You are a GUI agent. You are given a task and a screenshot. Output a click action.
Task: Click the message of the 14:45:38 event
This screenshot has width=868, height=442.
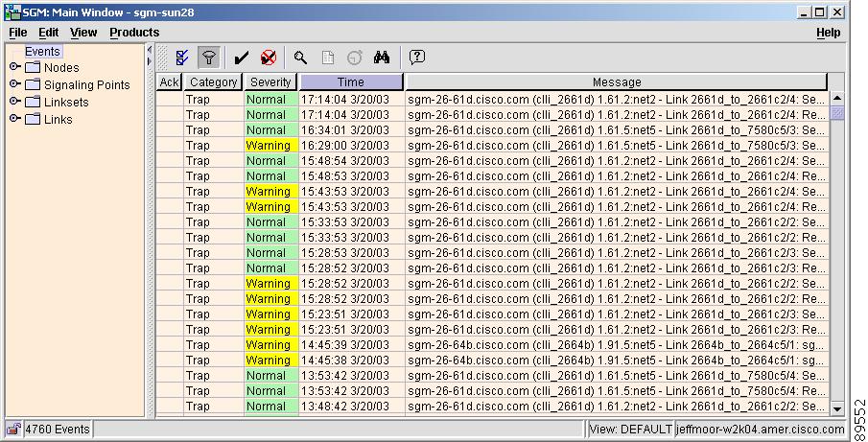pyautogui.click(x=617, y=361)
